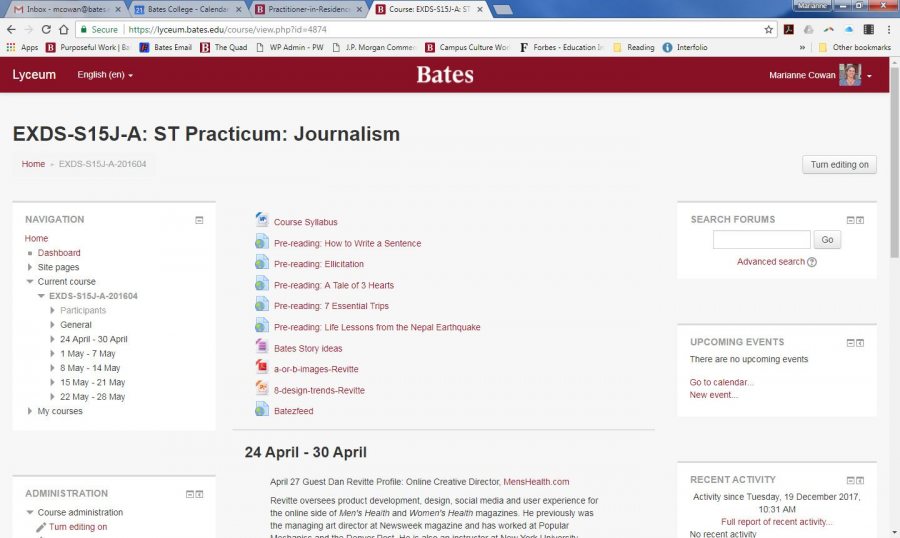
Task: Click the web icon beside Nepal Earthquake pre-reading
Action: (262, 326)
